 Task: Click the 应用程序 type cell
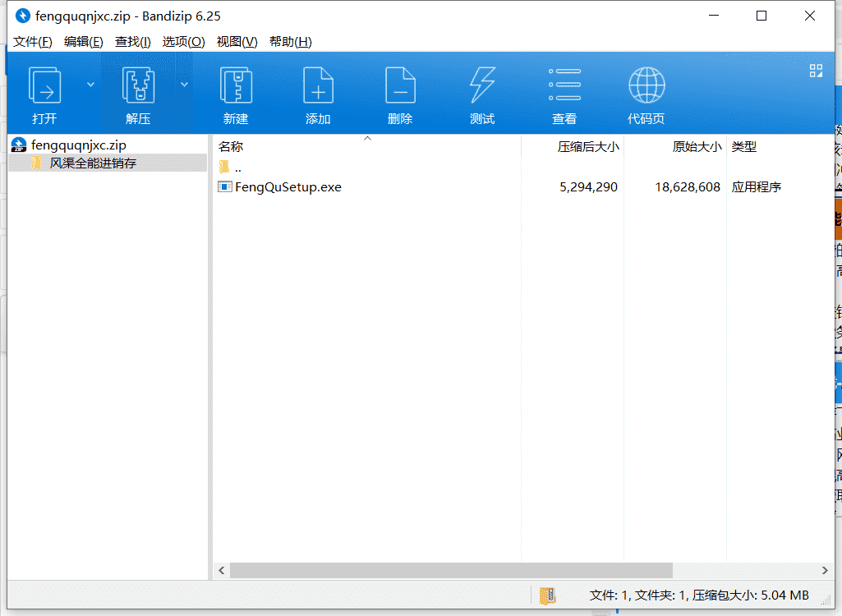(756, 187)
